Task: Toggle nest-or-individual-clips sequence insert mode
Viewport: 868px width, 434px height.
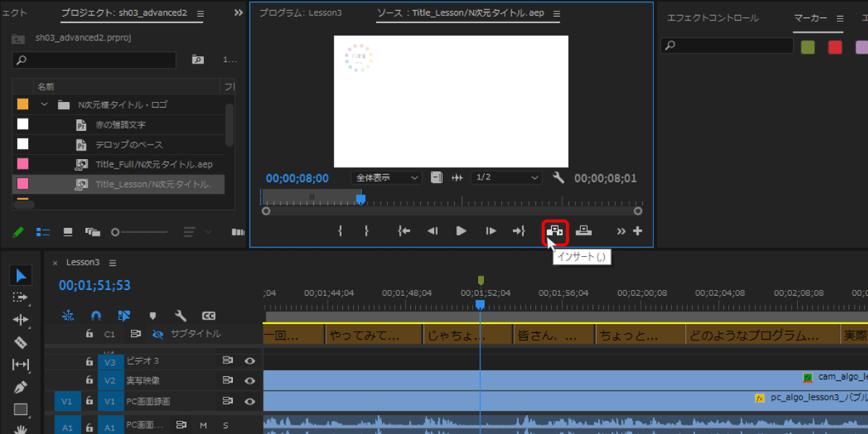Action: pyautogui.click(x=68, y=315)
